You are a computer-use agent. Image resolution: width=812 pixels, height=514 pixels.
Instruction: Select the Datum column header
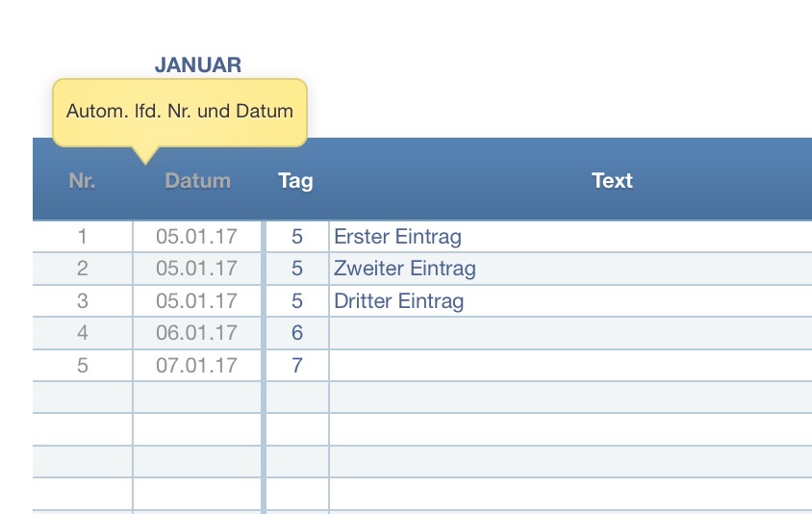197,180
